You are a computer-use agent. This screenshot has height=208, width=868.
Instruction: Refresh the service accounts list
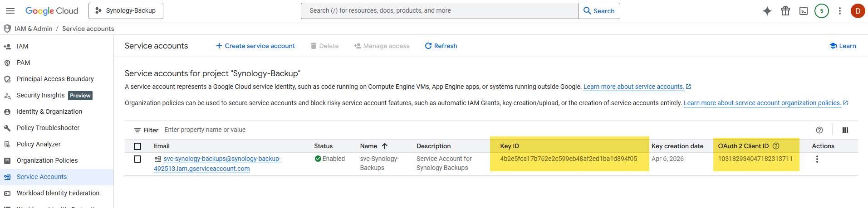tap(441, 46)
